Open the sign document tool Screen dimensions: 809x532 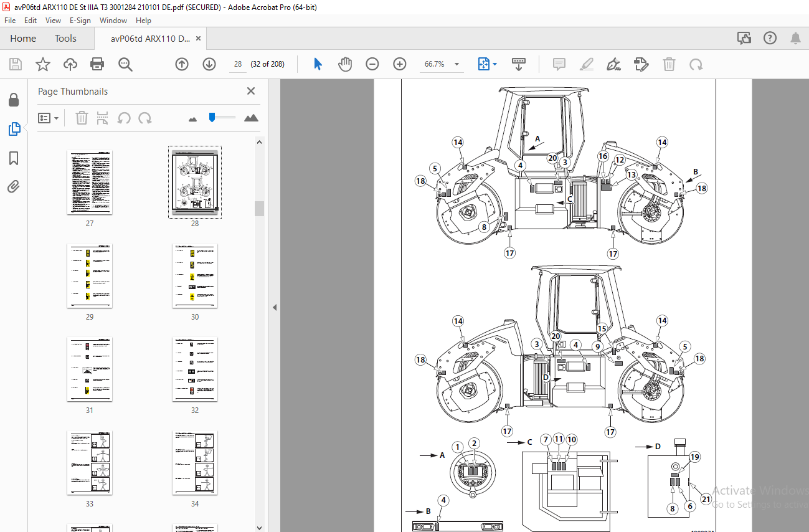tap(613, 64)
